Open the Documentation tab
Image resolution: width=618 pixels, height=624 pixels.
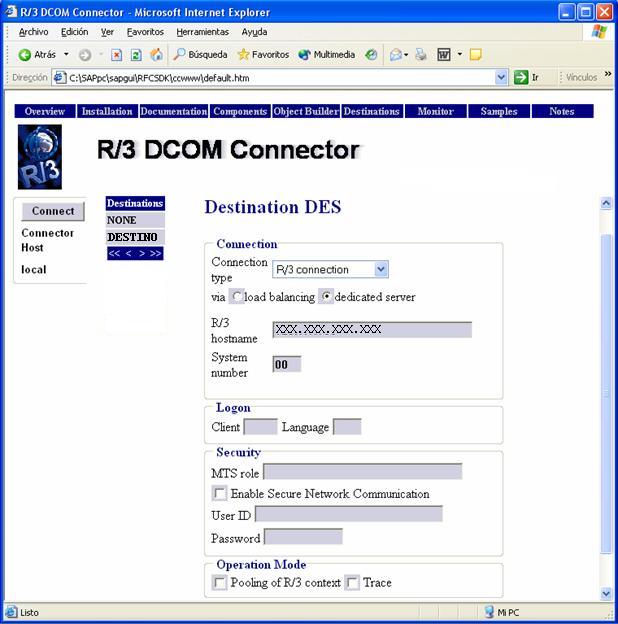click(174, 111)
